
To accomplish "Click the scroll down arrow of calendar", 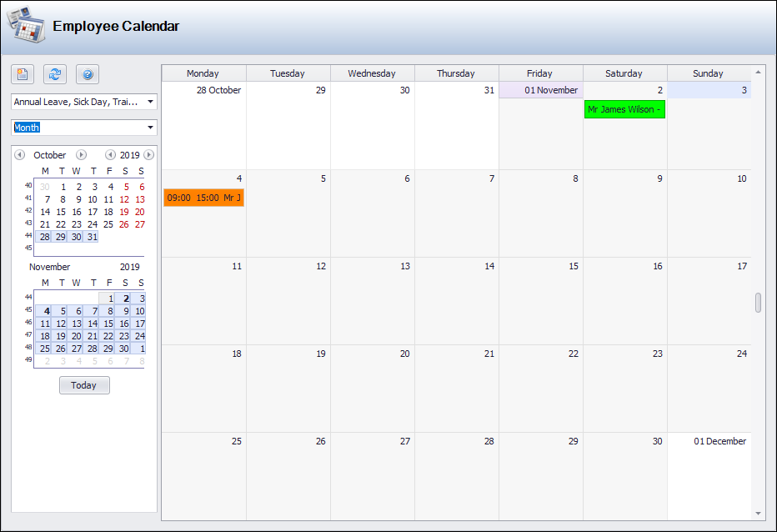I will click(758, 513).
